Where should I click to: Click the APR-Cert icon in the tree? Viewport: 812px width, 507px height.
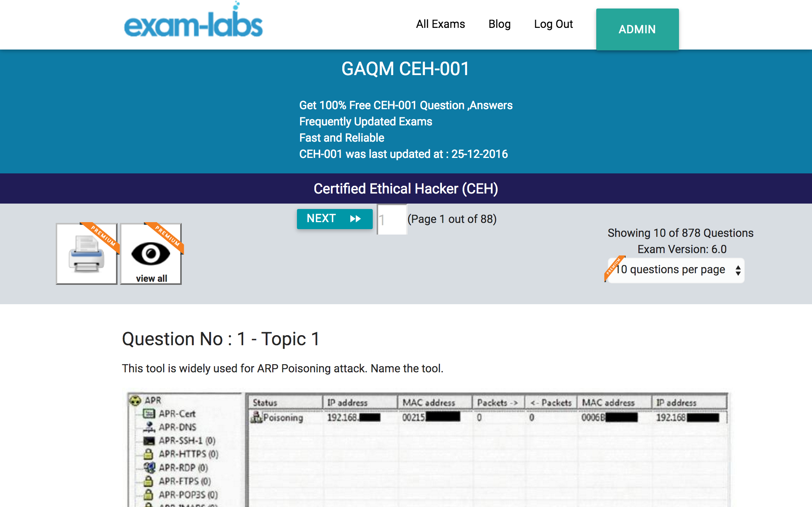click(149, 414)
